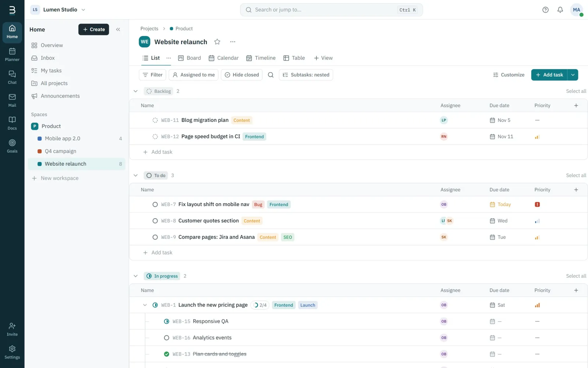Toggle the Hide closed filter
The width and height of the screenshot is (588, 368).
[x=242, y=75]
